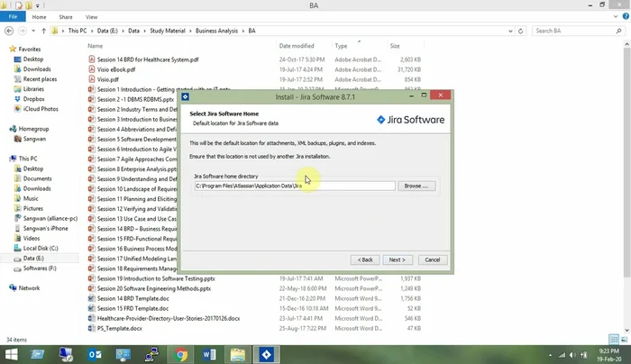Select Softwares (F:) drive
Viewport: 631px width, 364px height.
tap(40, 268)
